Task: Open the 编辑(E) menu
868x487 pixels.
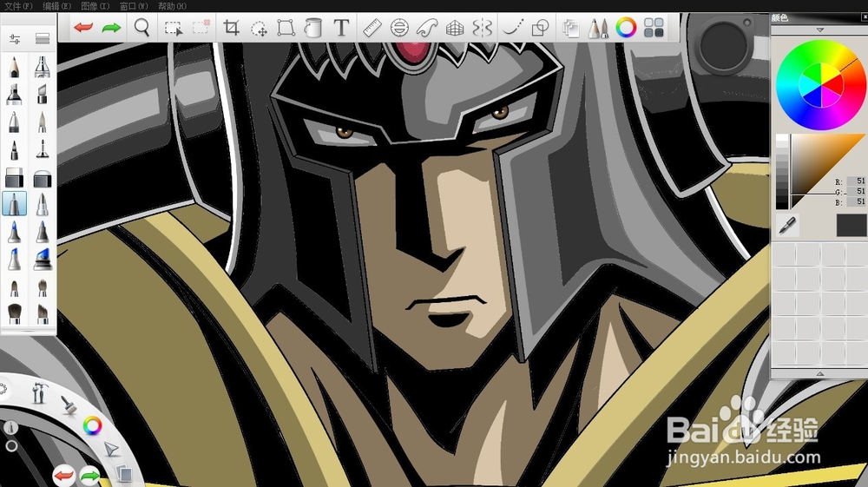Action: click(x=57, y=6)
